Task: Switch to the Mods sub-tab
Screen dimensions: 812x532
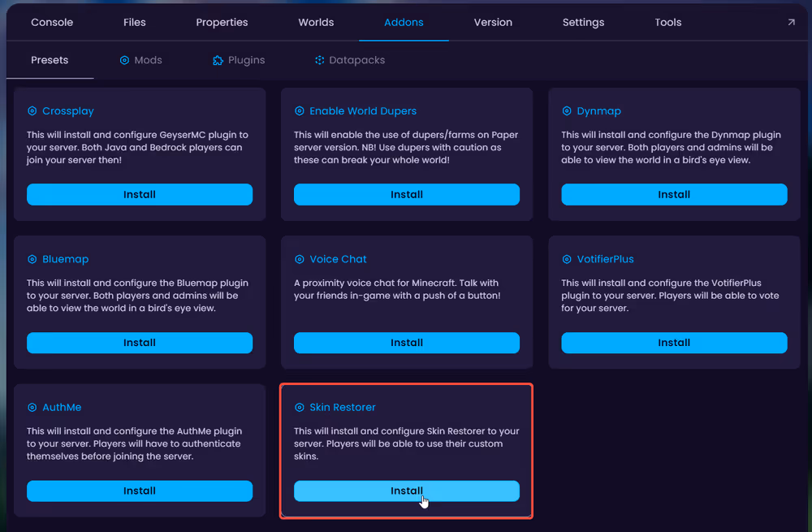Action: click(140, 60)
